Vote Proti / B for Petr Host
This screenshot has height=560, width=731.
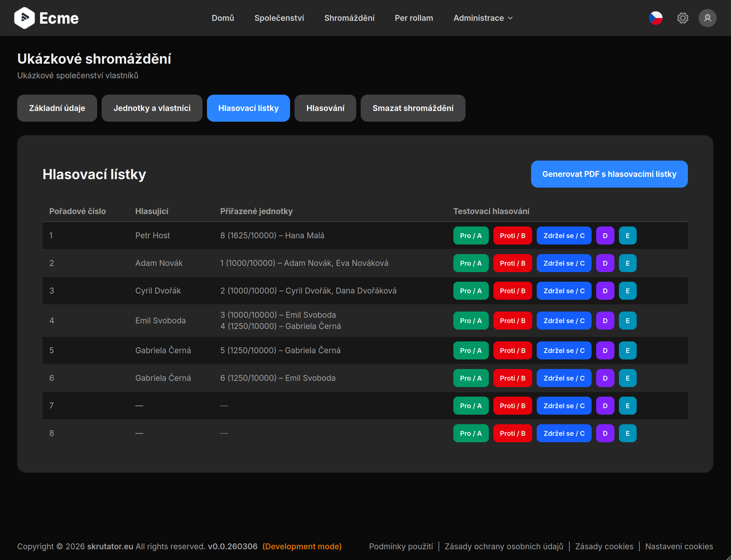(512, 236)
